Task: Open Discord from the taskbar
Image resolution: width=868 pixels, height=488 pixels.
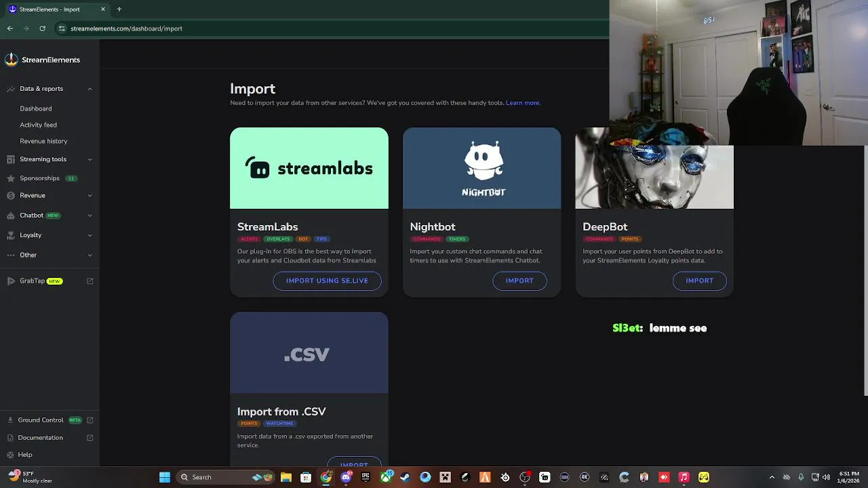Action: tap(347, 477)
